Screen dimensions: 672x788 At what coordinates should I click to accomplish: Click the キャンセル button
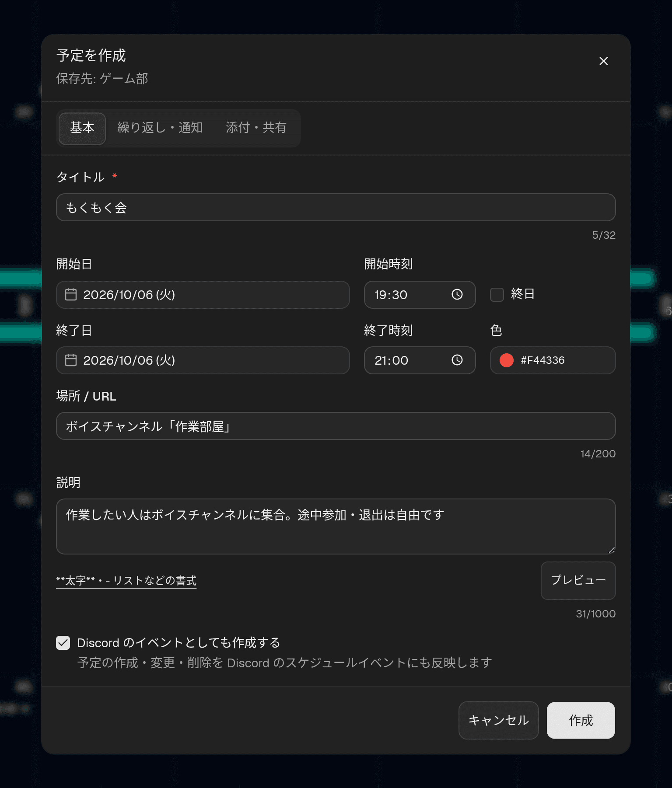point(499,720)
